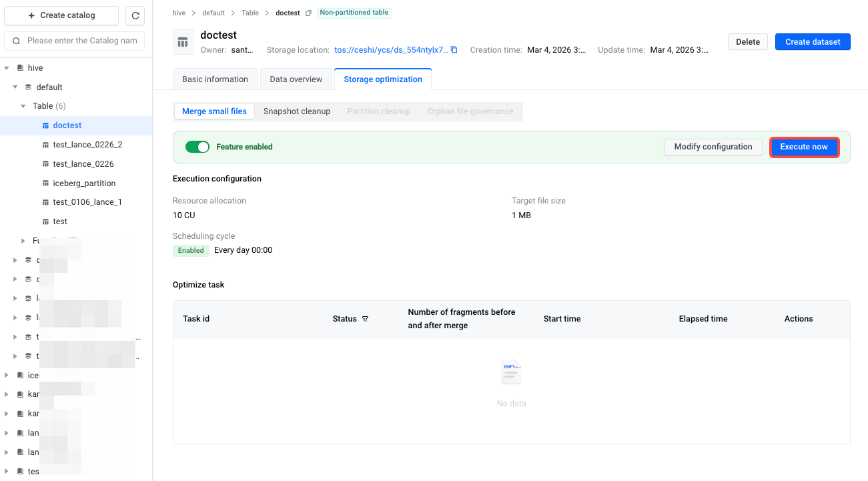Focus the catalog name search field
Screen dimensions: 868x481
[x=82, y=41]
